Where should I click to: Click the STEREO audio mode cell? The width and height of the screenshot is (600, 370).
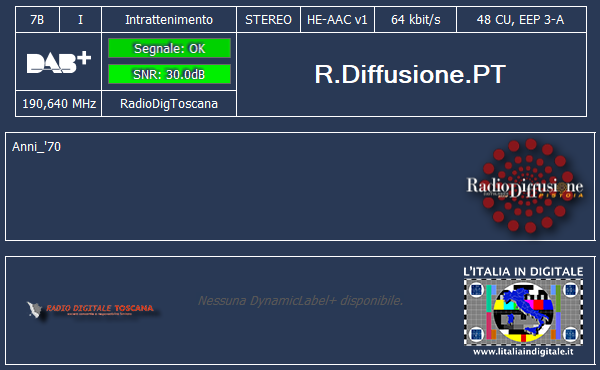268,20
